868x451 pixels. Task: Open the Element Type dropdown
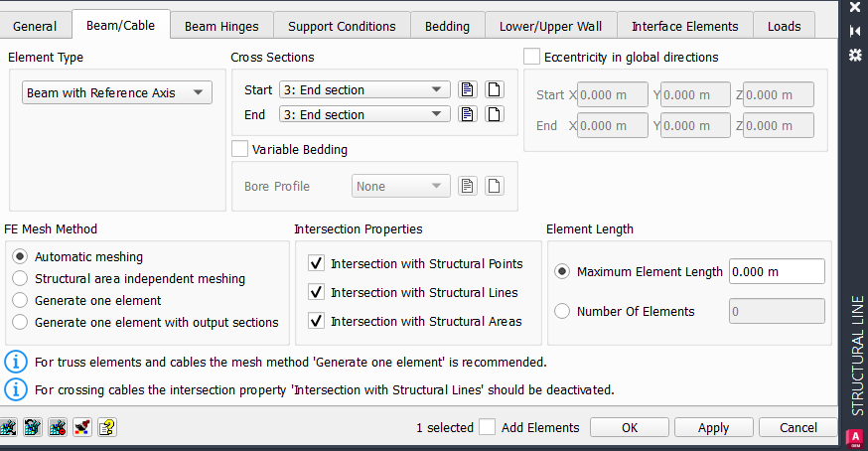pos(117,92)
